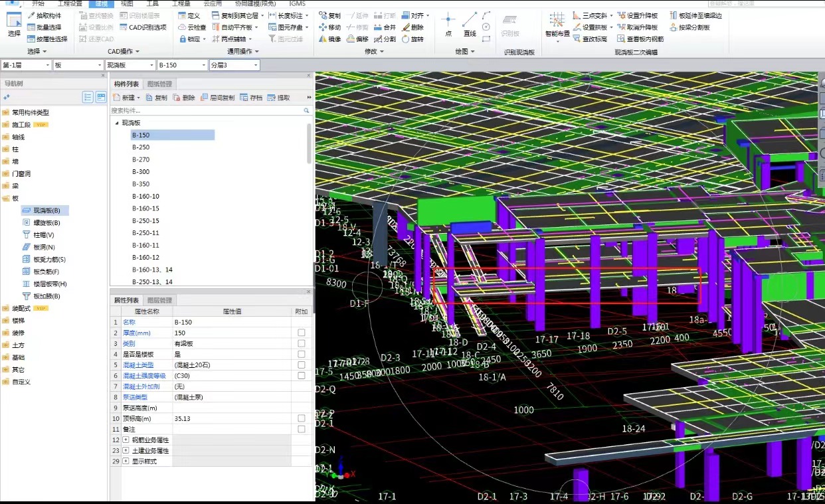Toggle 附加 checkbox for 厚度(mm) row
The width and height of the screenshot is (825, 504).
(x=302, y=333)
